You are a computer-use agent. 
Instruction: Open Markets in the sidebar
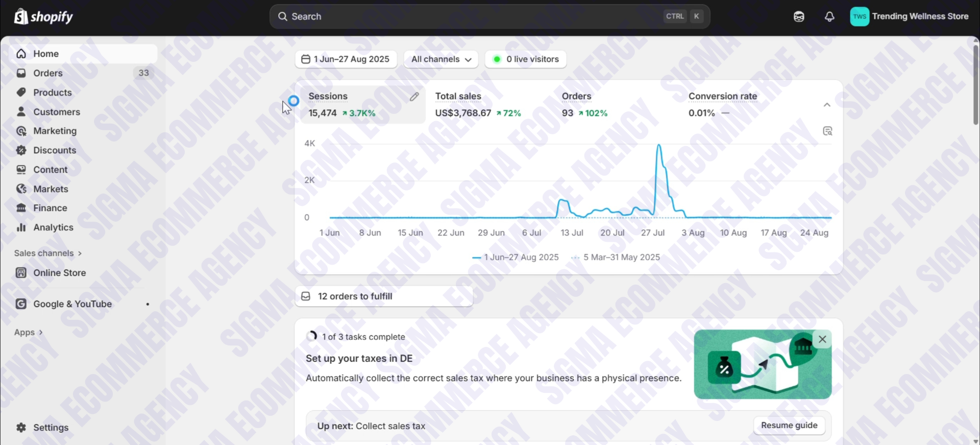(84, 189)
